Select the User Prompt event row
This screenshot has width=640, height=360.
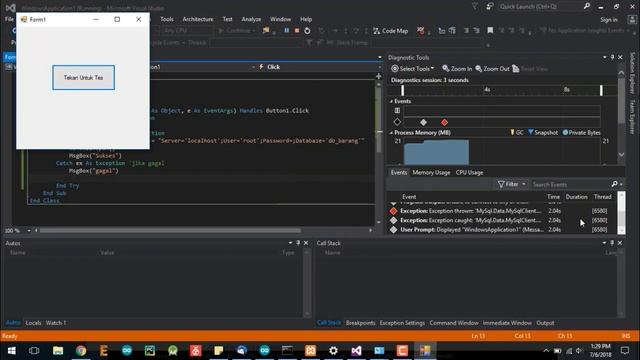[x=503, y=230]
